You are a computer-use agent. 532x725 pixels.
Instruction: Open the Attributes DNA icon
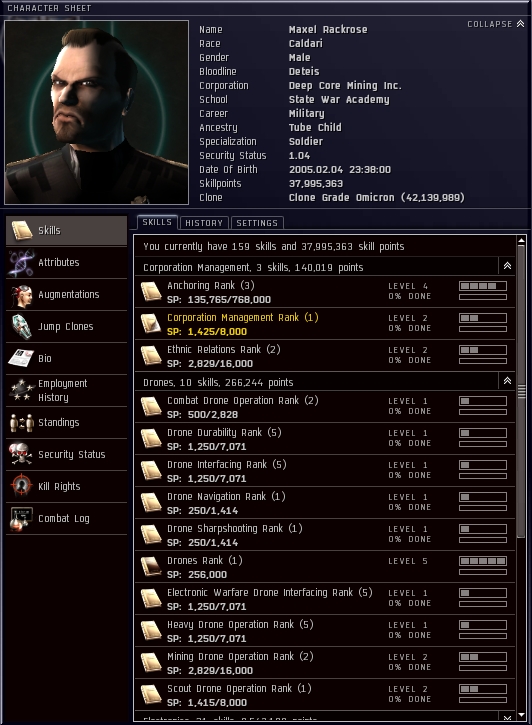coord(21,263)
